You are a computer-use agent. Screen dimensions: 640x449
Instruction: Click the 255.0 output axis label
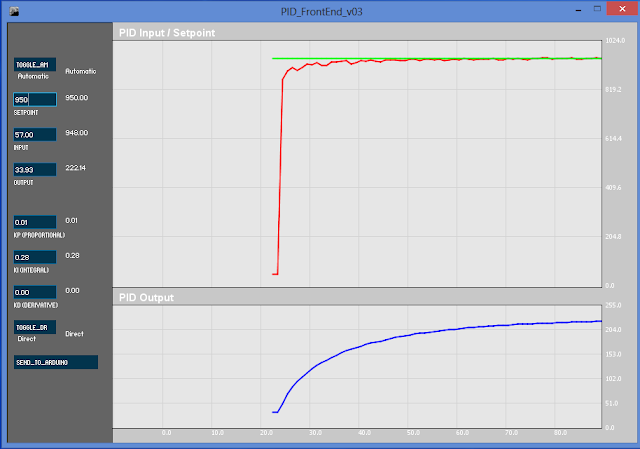pos(613,305)
